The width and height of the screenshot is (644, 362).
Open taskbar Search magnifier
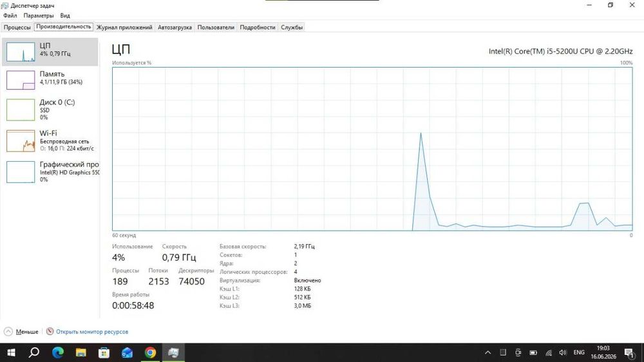(x=34, y=352)
